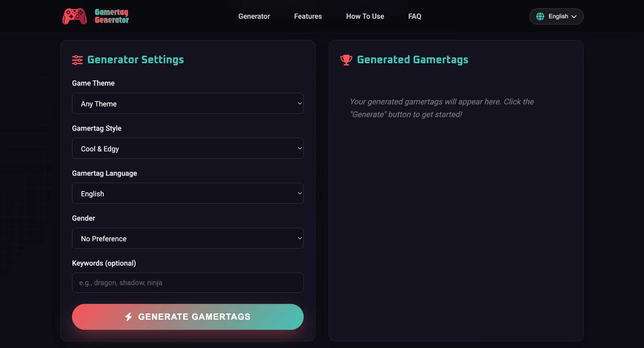Select the Generator menu item
The image size is (644, 348).
(x=254, y=16)
